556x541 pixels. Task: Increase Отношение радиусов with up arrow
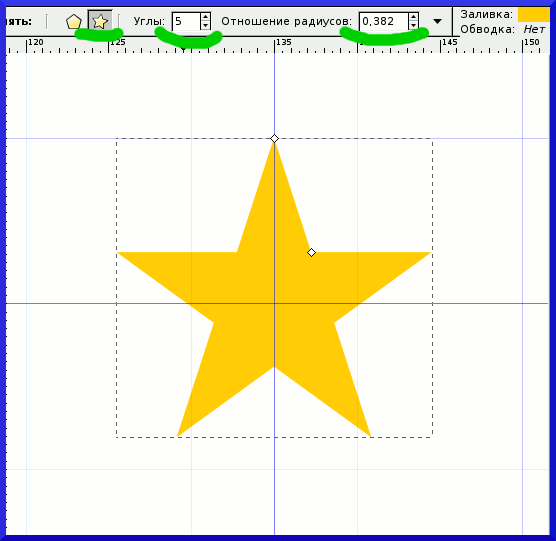(x=413, y=17)
